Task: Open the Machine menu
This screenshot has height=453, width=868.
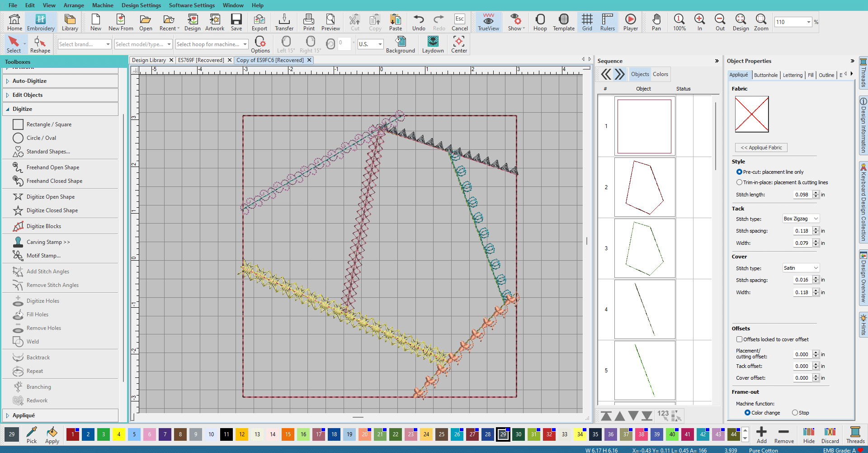Action: point(103,5)
